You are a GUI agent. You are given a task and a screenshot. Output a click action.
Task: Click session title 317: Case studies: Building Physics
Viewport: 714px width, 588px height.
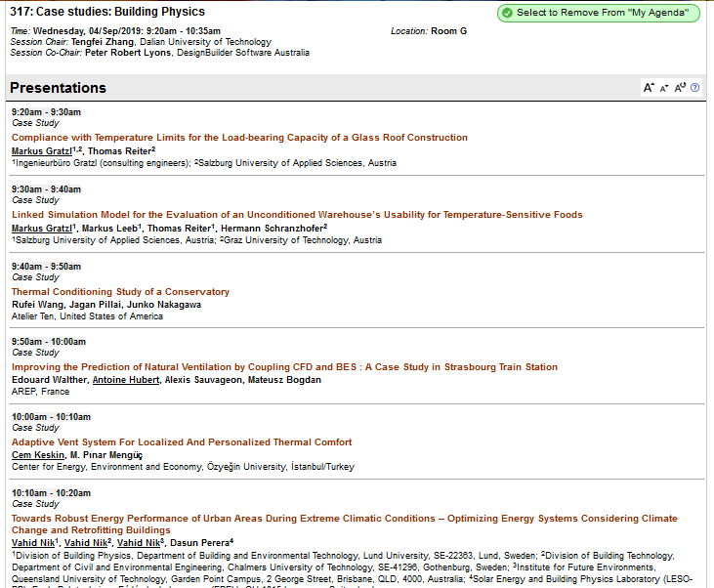coord(107,12)
